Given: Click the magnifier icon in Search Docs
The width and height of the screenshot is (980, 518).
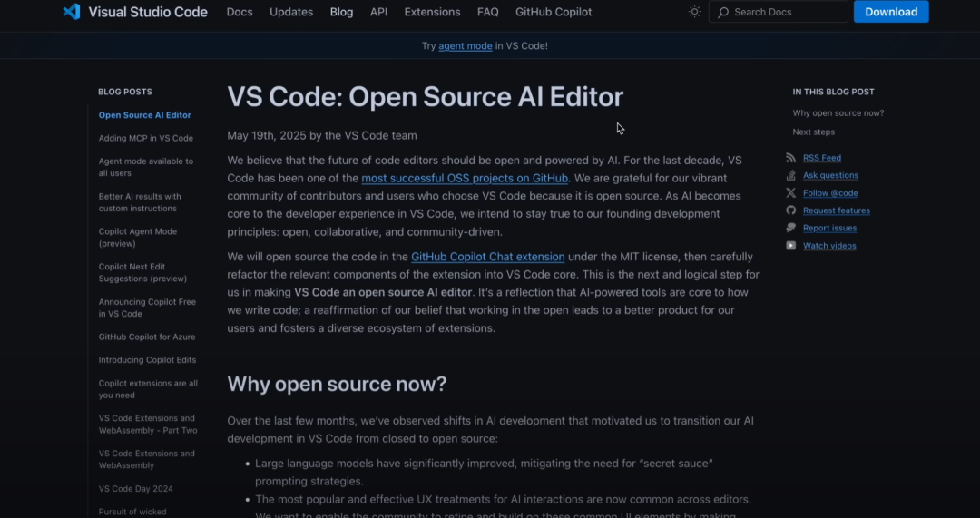Looking at the screenshot, I should click(x=723, y=12).
